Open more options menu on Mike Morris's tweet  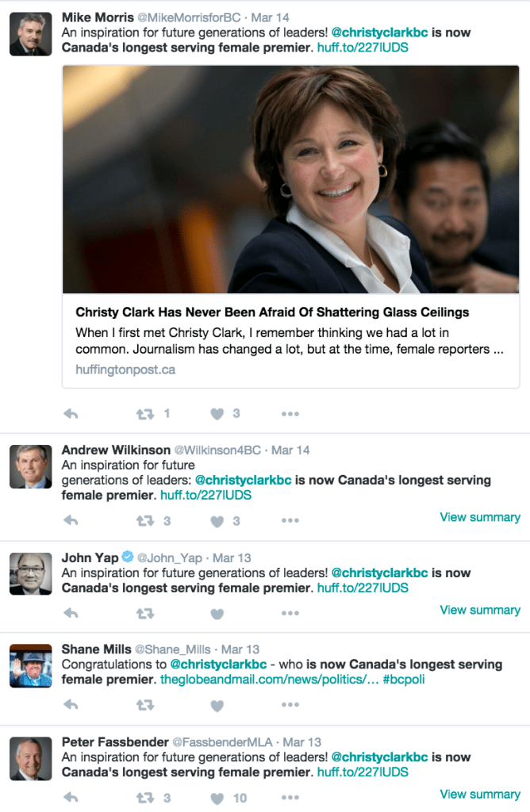tap(290, 412)
